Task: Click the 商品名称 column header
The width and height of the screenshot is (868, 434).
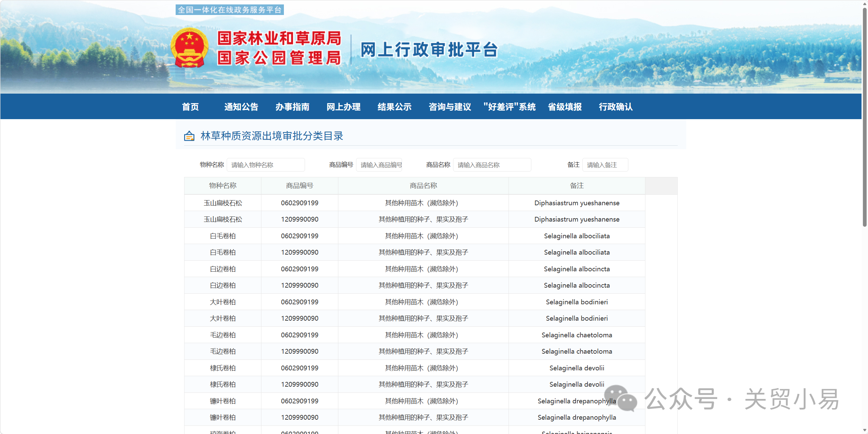Action: pos(423,186)
